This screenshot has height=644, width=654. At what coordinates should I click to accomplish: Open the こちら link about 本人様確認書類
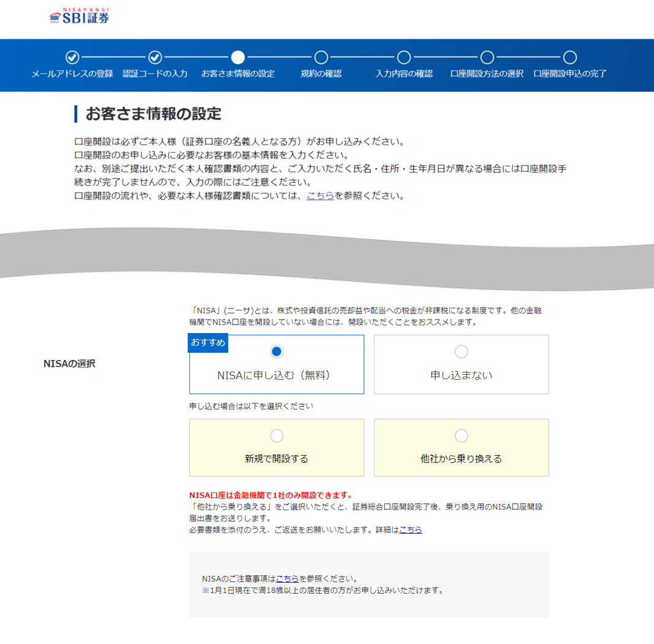[x=320, y=196]
